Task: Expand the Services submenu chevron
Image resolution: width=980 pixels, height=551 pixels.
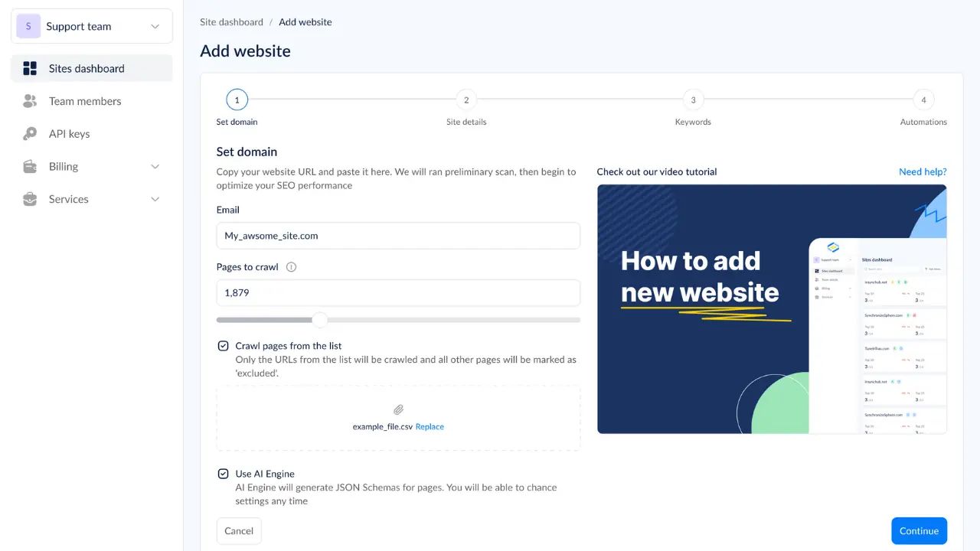Action: 155,200
